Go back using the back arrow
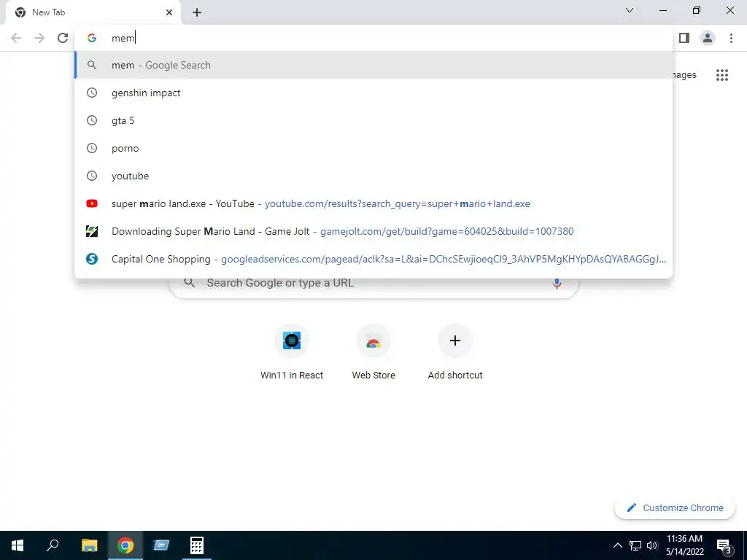Image resolution: width=747 pixels, height=560 pixels. 16,38
